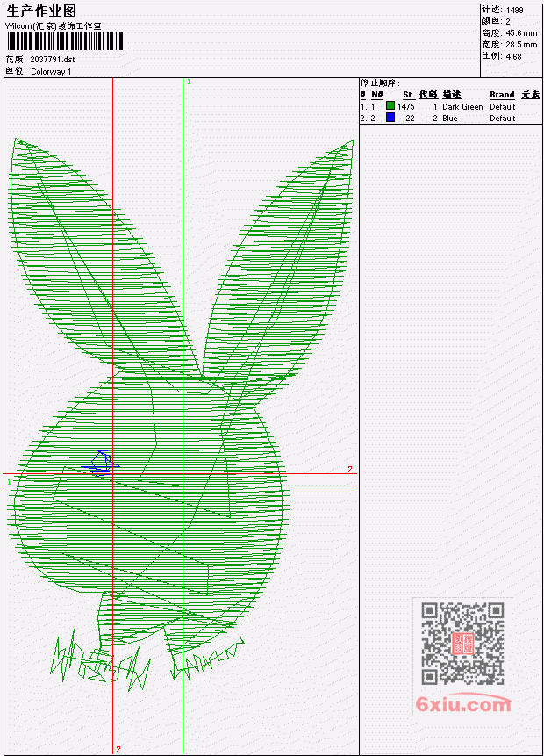Click the stitch count 1475 cell
544x756 pixels.
tap(405, 107)
